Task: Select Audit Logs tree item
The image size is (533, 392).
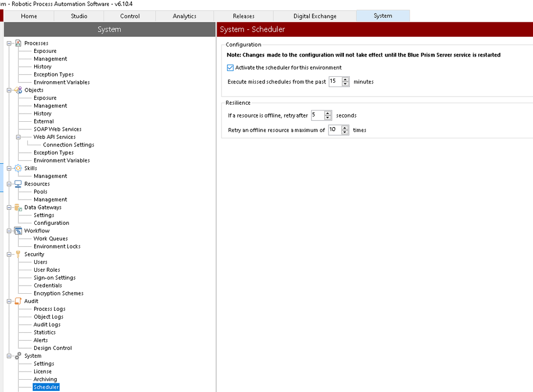Action: 47,325
